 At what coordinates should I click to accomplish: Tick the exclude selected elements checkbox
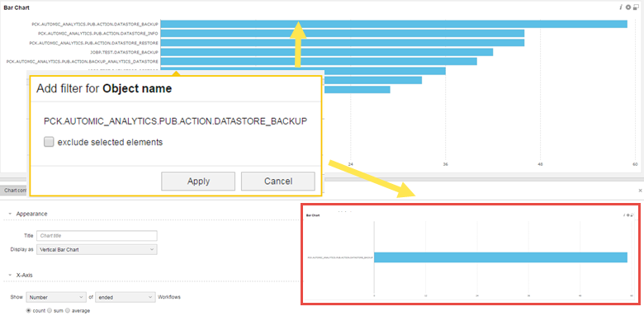point(49,142)
